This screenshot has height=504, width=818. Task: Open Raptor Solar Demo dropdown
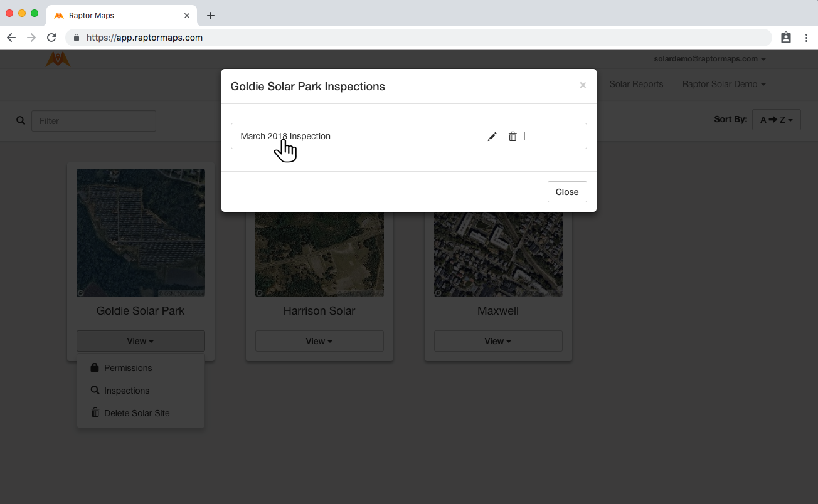pyautogui.click(x=723, y=84)
